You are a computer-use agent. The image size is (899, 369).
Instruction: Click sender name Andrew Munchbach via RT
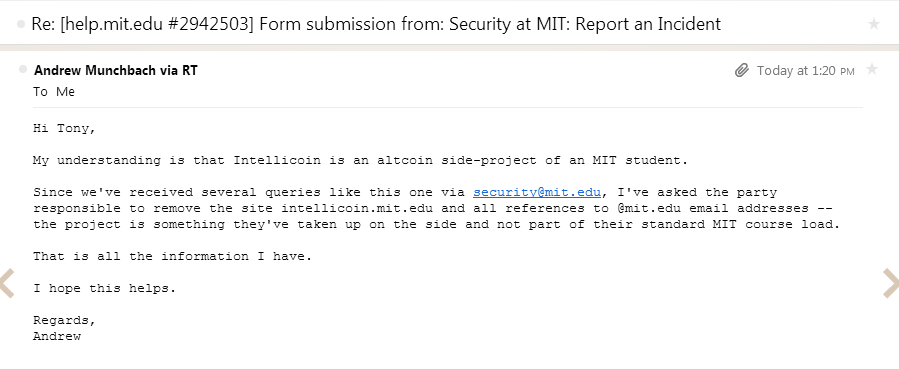tap(116, 70)
